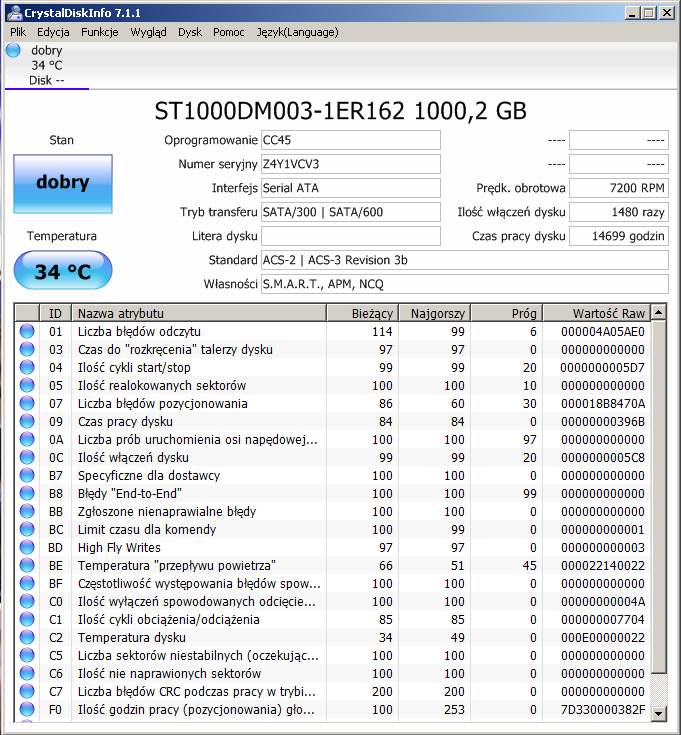Click raw value 000004A05AE0
Viewport: 681px width, 735px height.
click(x=603, y=331)
